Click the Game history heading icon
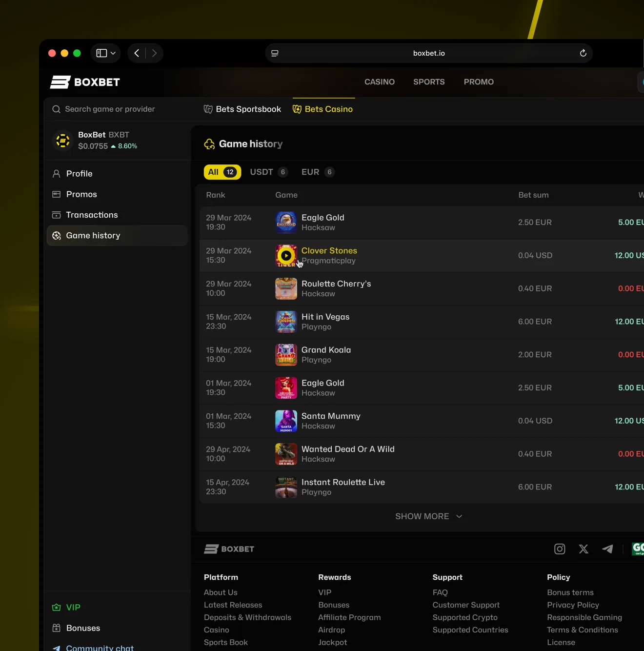This screenshot has width=644, height=651. point(209,144)
